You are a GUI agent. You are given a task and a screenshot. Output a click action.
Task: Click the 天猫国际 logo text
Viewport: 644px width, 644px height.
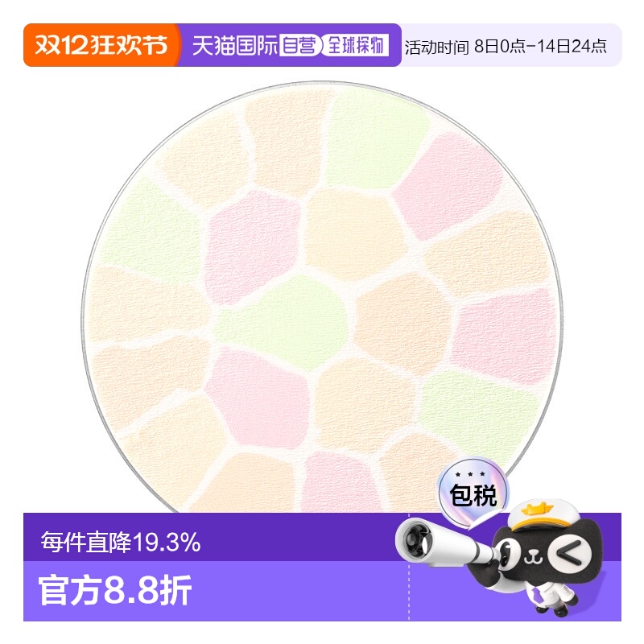coord(234,45)
